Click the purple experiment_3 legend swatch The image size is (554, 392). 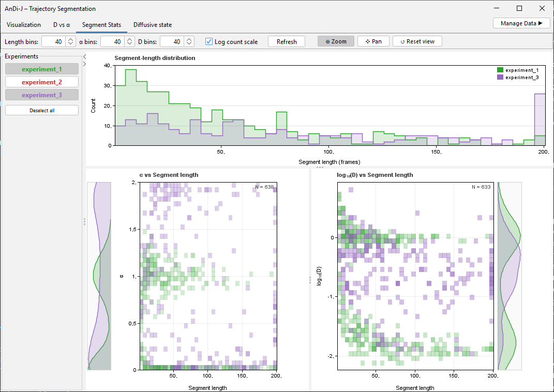tap(500, 77)
